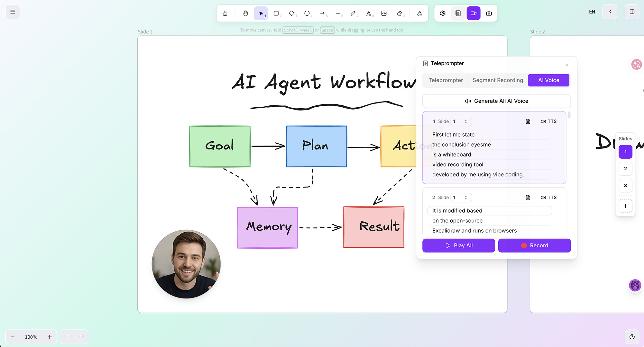The width and height of the screenshot is (644, 347).
Task: Switch to the Teleprompter tab
Action: 446,80
